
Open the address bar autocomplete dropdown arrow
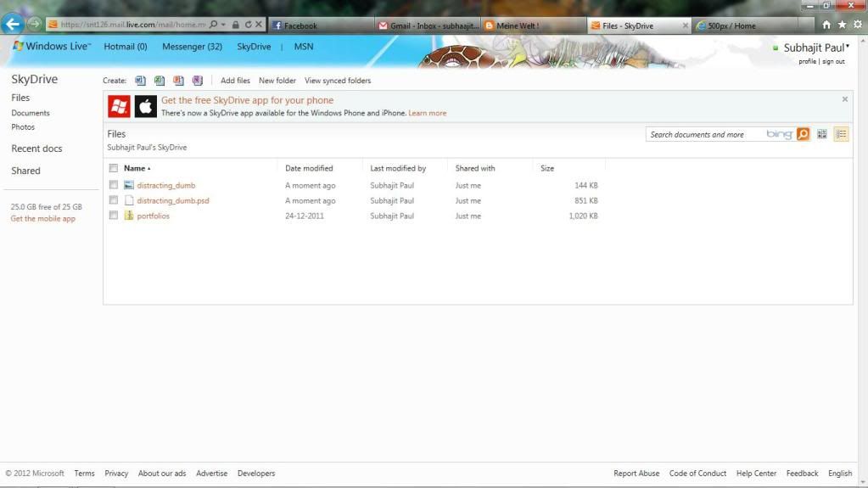[x=223, y=25]
